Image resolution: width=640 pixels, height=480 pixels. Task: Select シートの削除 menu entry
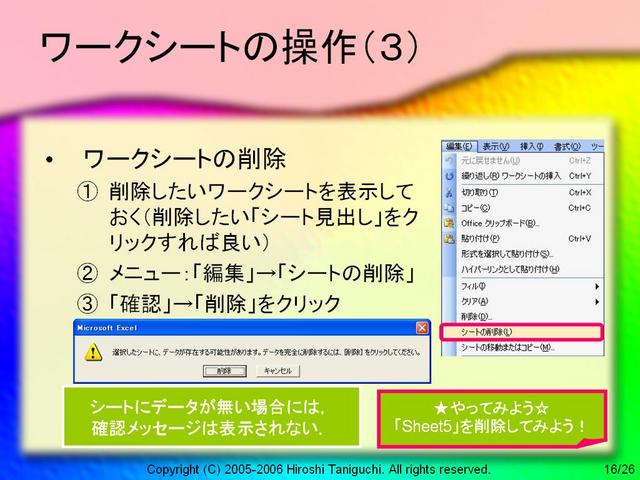(521, 332)
